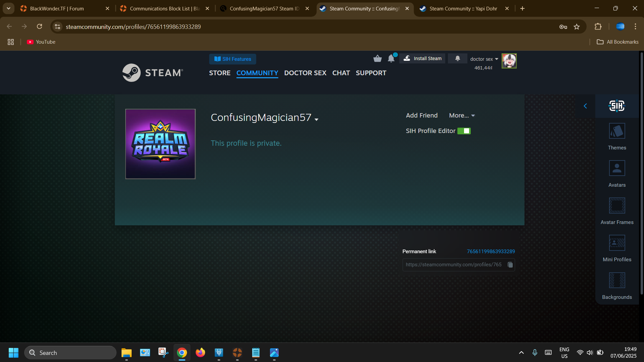
Task: Open the SIH Features button
Action: pos(233,59)
